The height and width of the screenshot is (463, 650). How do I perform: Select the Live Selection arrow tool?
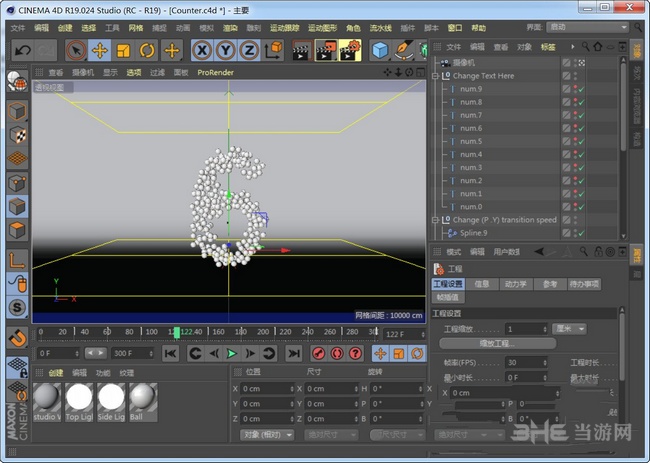(x=76, y=51)
